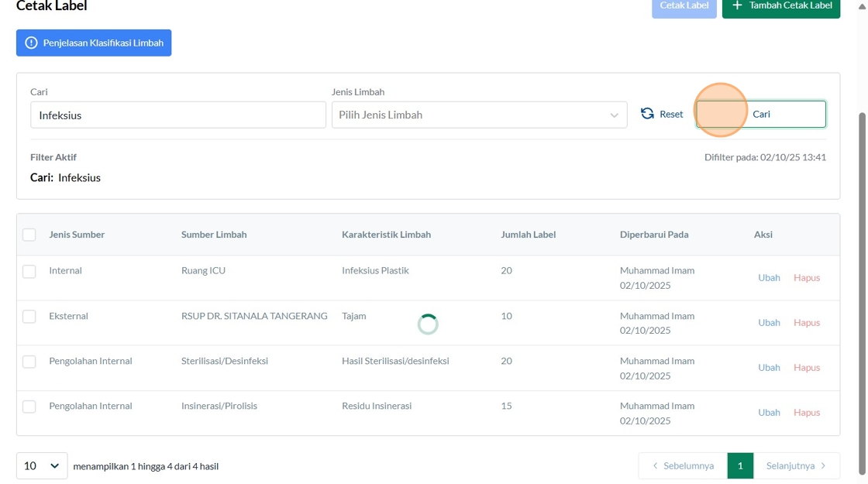
Task: Click the right chevron beside Selanjutnya
Action: pos(823,466)
